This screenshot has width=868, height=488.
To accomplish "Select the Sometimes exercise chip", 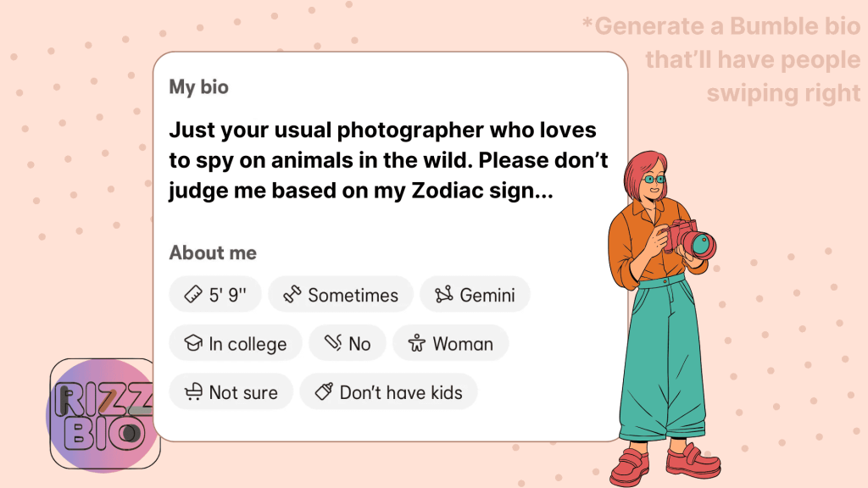I will 341,294.
